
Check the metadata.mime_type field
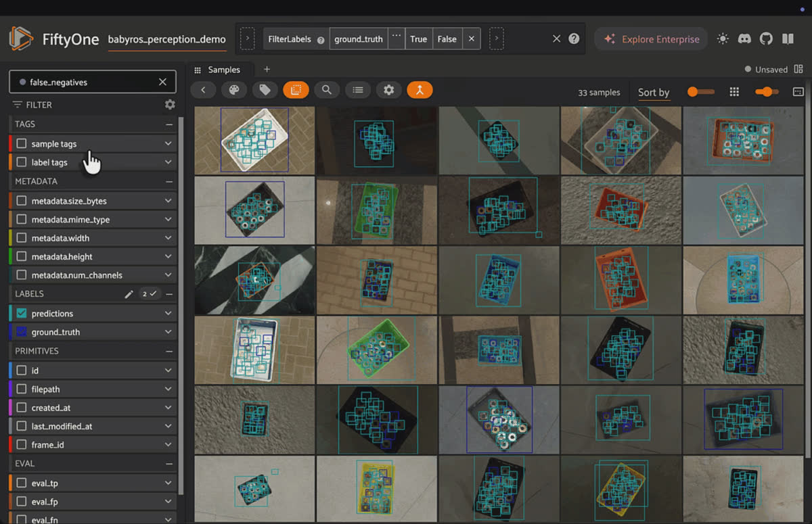tap(22, 220)
